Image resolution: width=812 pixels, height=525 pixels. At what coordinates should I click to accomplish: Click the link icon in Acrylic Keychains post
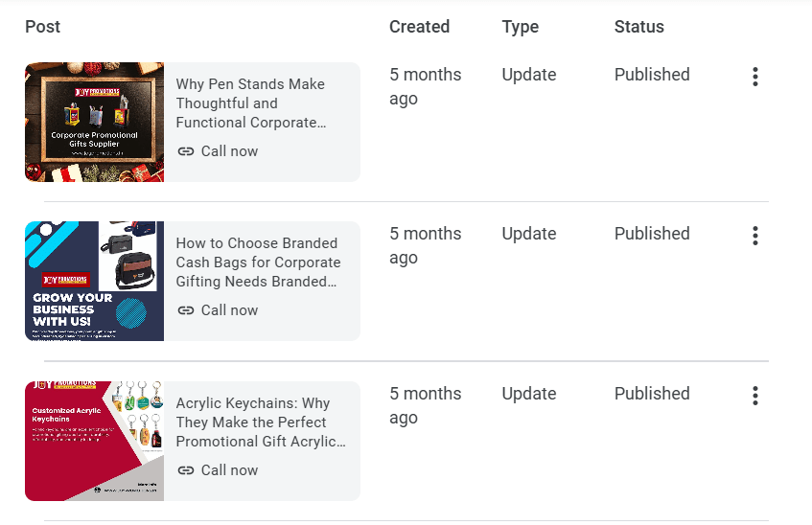[186, 470]
